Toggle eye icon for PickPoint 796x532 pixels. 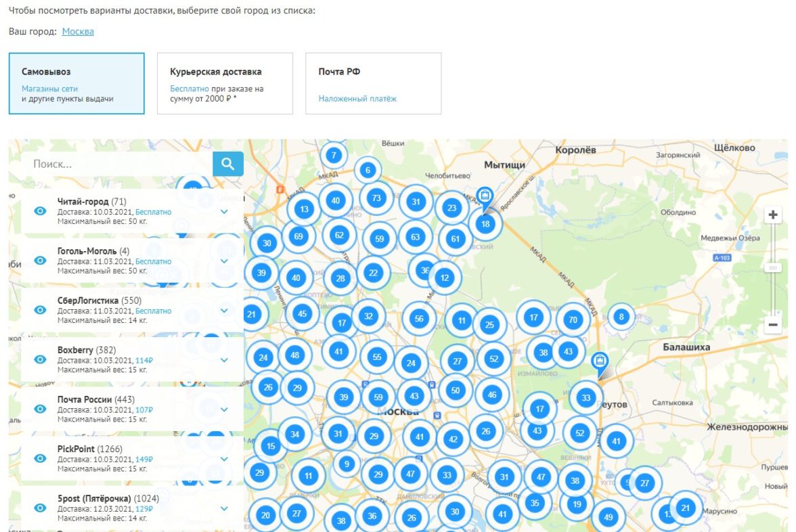40,458
